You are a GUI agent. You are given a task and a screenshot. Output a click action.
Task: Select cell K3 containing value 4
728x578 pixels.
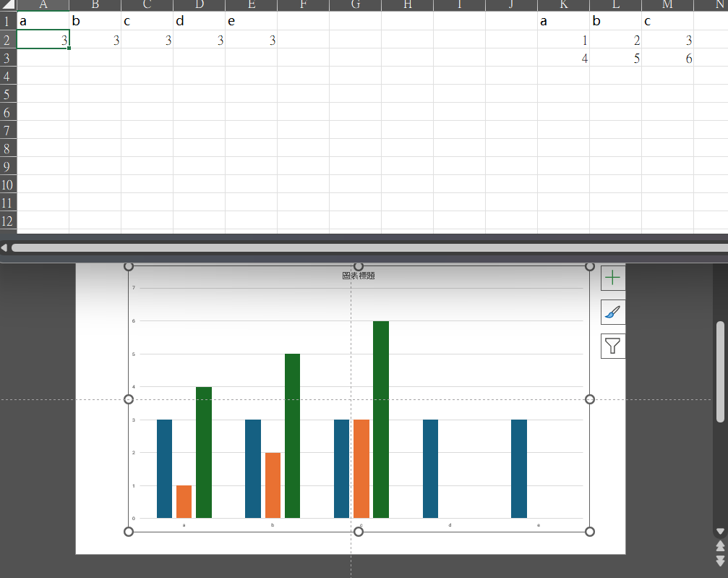tap(563, 59)
